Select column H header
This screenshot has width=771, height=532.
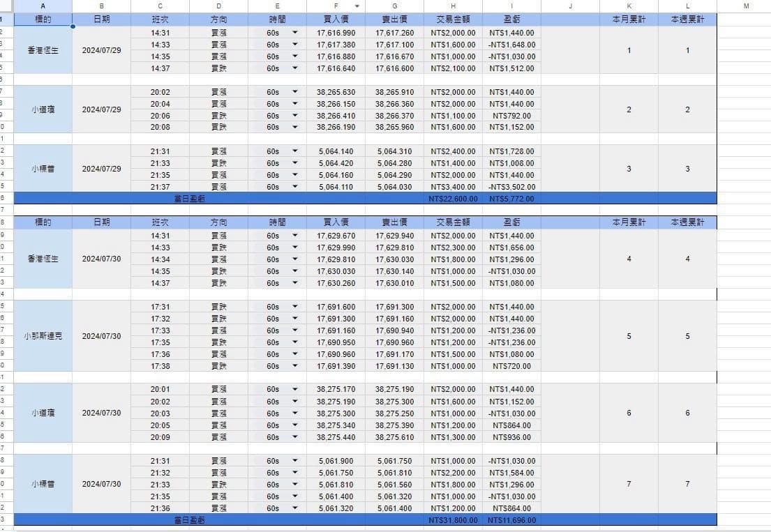point(453,6)
